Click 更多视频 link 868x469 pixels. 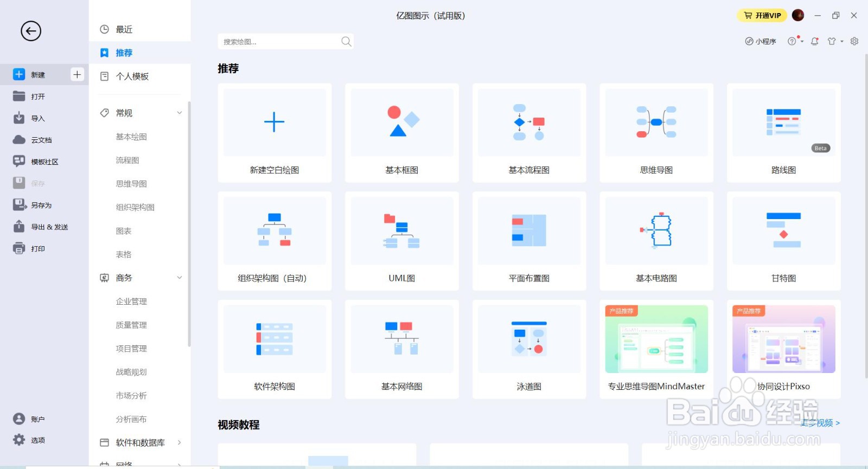[x=820, y=423]
